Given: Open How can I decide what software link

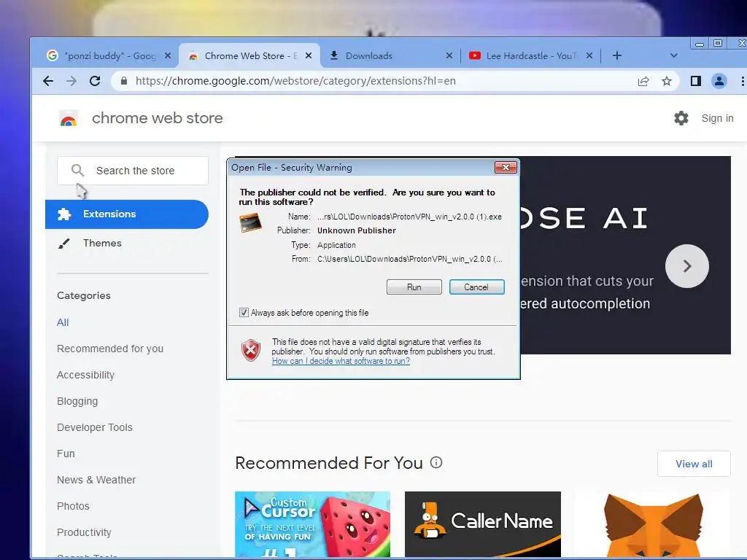Looking at the screenshot, I should click(341, 361).
